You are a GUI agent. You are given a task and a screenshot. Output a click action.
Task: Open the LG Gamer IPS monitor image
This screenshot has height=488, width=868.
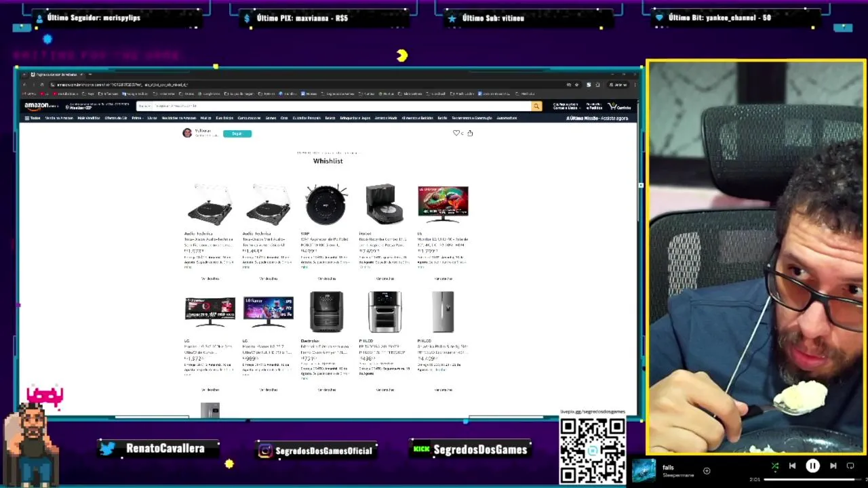tap(269, 312)
